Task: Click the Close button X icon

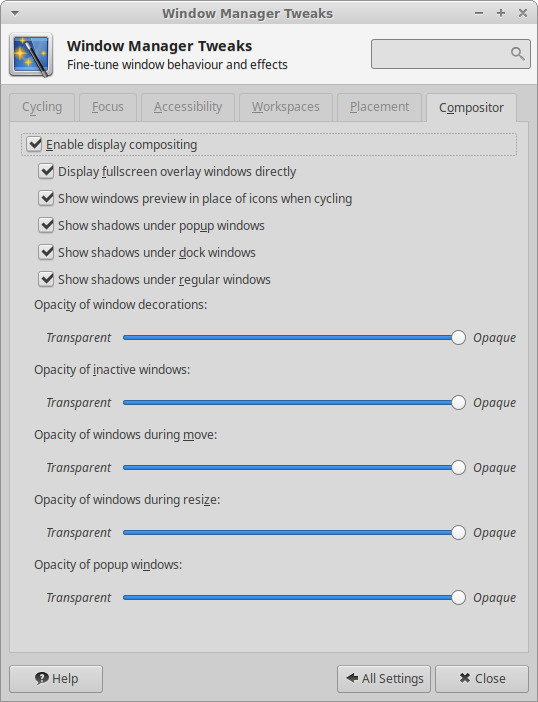Action: [465, 678]
